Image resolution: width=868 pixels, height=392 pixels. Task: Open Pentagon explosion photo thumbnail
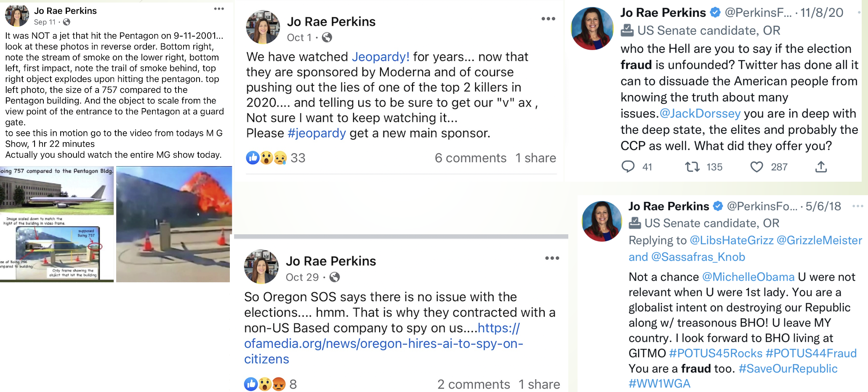pos(173,224)
